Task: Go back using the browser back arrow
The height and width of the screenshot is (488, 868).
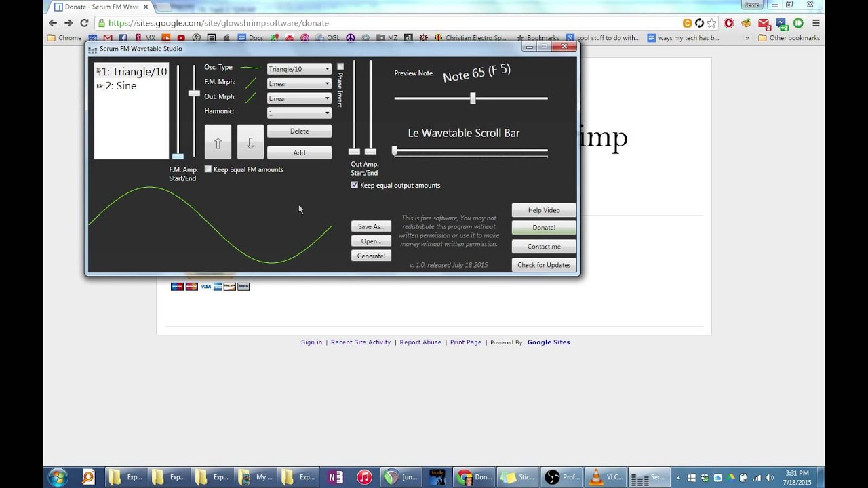Action: [x=53, y=23]
